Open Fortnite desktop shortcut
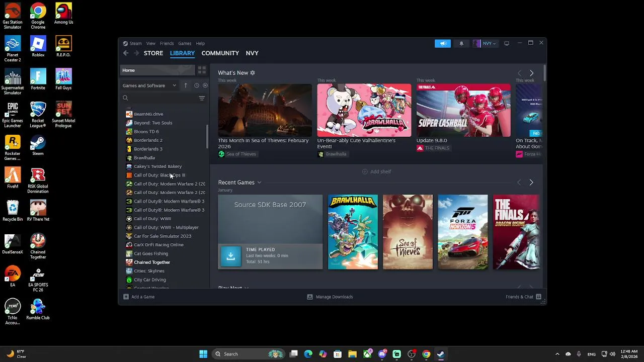Image resolution: width=644 pixels, height=362 pixels. tap(38, 79)
